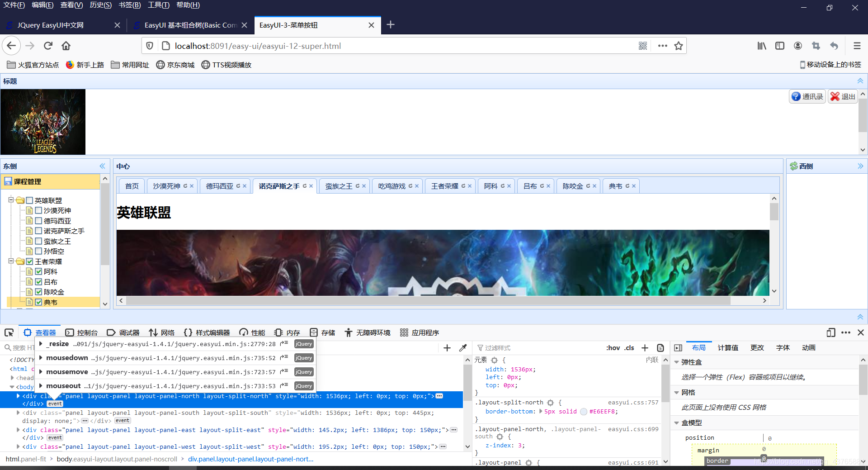The image size is (868, 470).
Task: Bookmark this page with the star icon
Action: point(678,46)
